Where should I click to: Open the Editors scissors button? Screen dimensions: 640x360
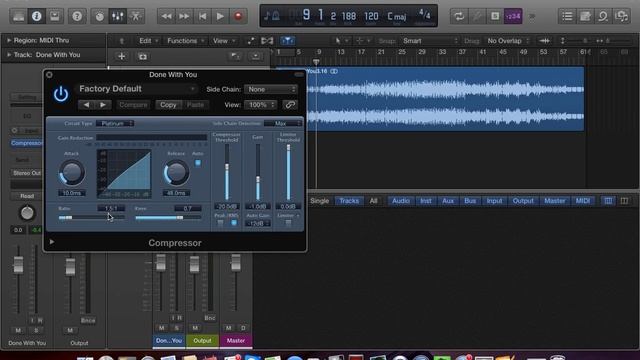tap(136, 16)
